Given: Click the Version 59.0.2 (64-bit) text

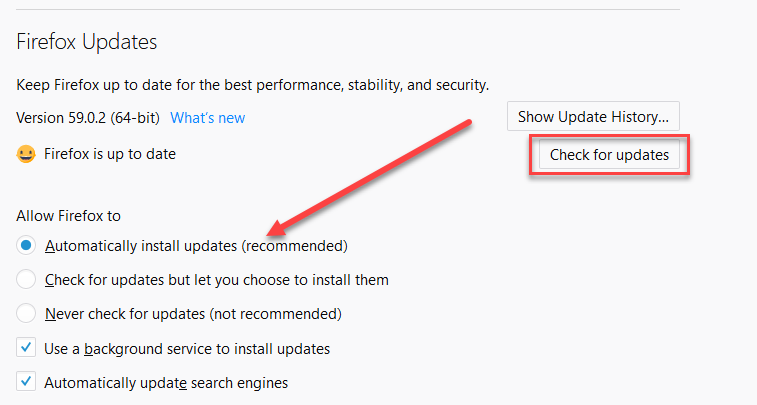Looking at the screenshot, I should coord(88,118).
